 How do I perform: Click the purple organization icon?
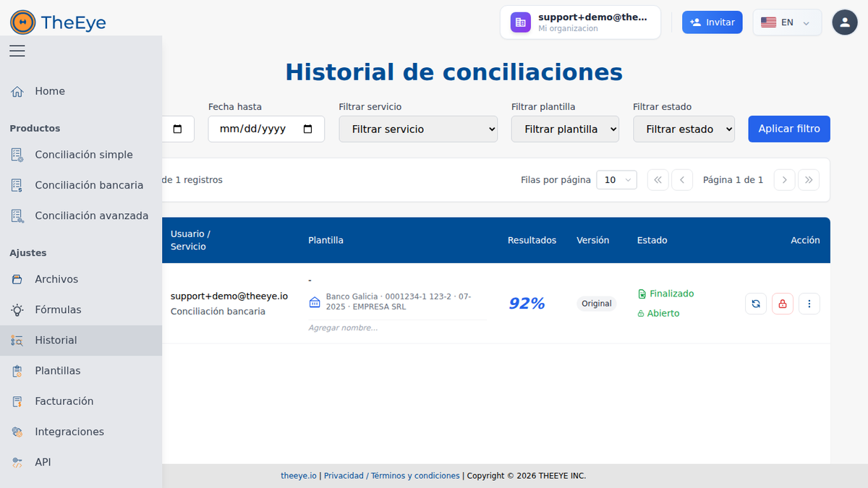click(x=520, y=22)
